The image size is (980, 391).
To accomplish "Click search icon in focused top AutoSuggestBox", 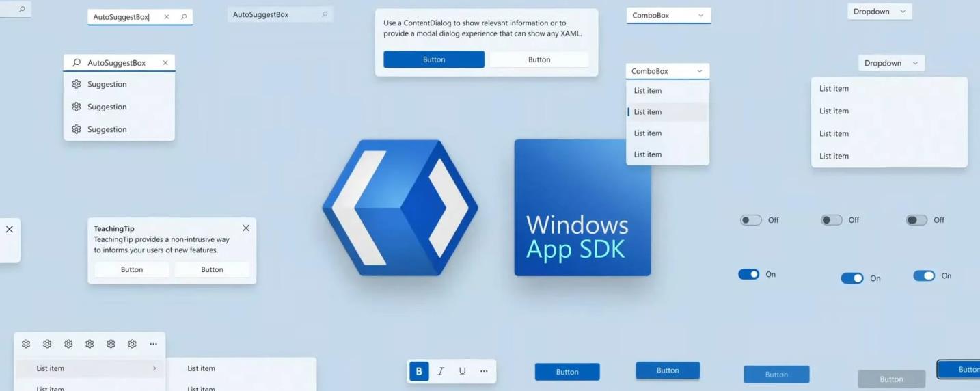I will (x=184, y=17).
